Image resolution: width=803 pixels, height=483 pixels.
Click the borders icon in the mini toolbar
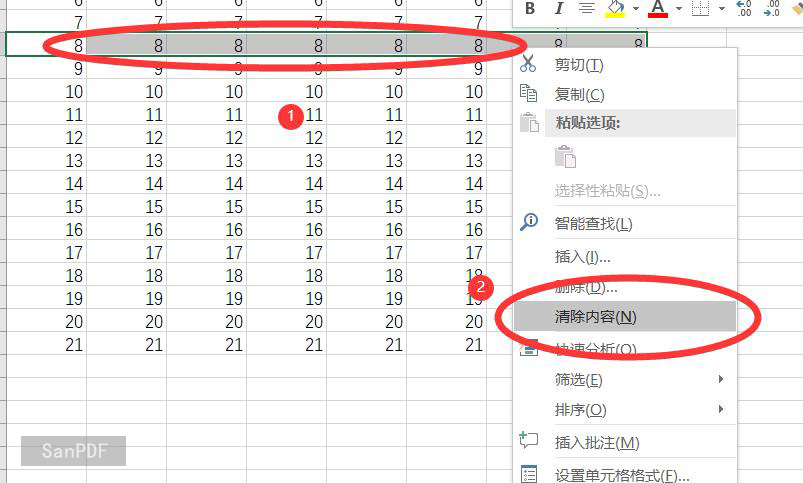pyautogui.click(x=700, y=8)
